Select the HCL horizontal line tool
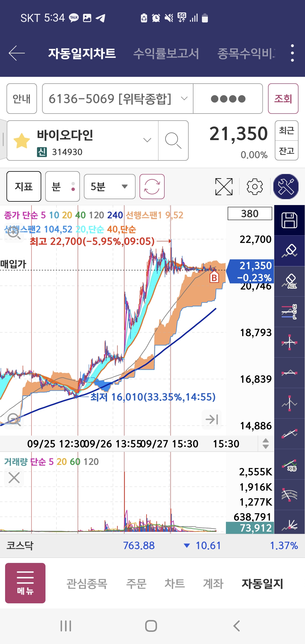The width and height of the screenshot is (305, 644). 289,312
